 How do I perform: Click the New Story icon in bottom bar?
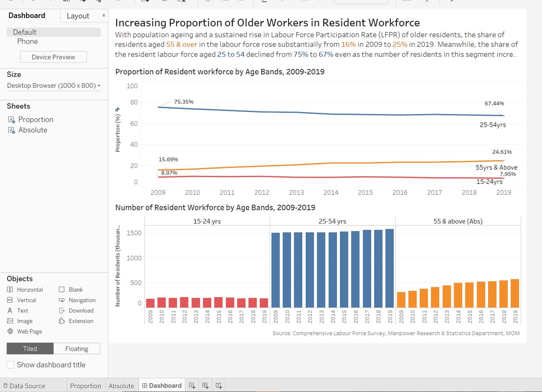(218, 385)
